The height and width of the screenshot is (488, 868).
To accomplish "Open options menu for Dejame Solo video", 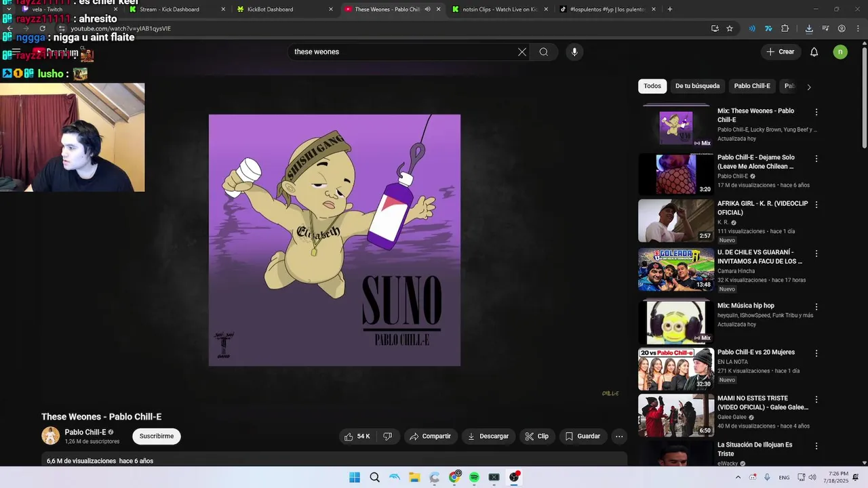I will (x=816, y=159).
